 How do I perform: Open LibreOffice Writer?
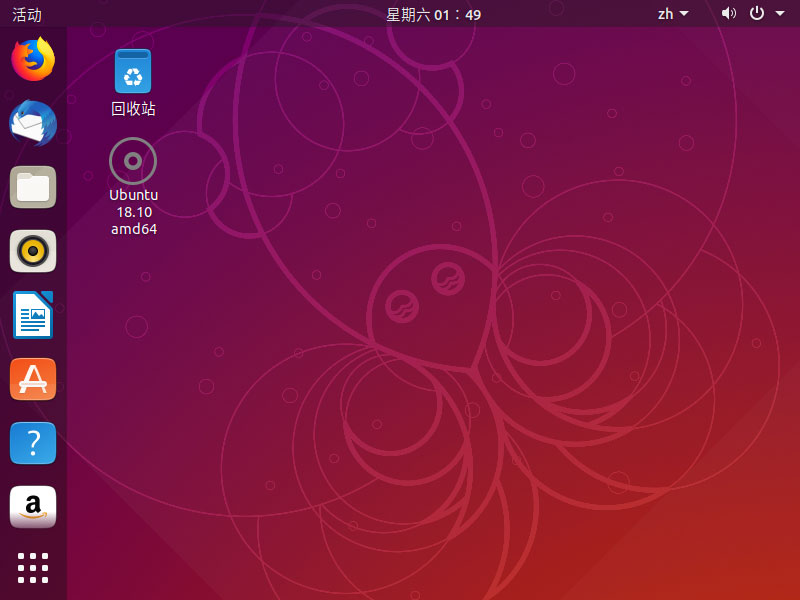click(33, 315)
